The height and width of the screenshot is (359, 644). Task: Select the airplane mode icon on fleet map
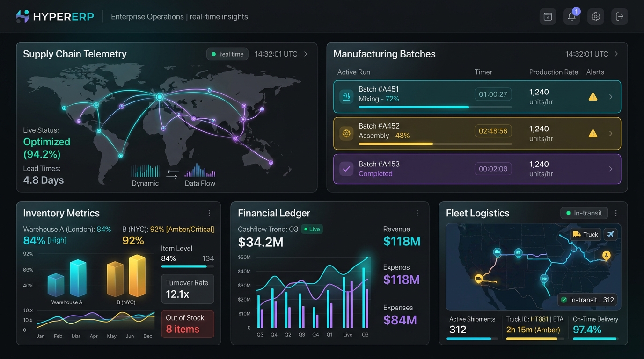[610, 234]
